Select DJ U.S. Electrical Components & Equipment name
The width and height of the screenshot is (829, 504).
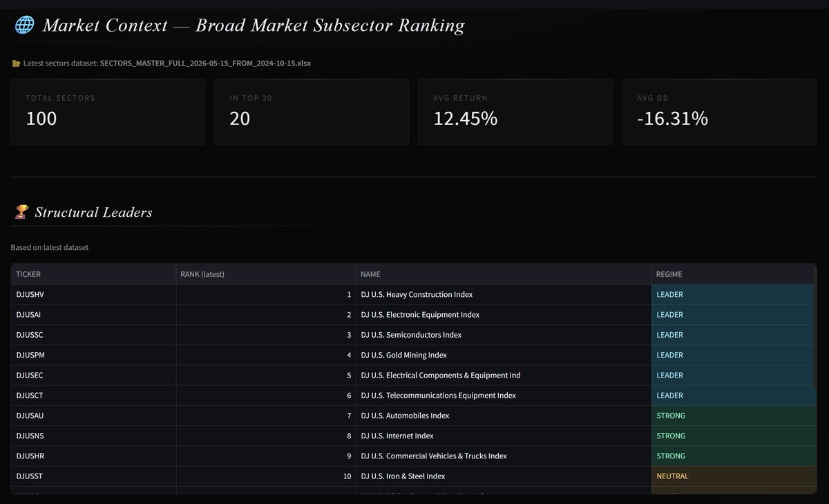pos(504,376)
